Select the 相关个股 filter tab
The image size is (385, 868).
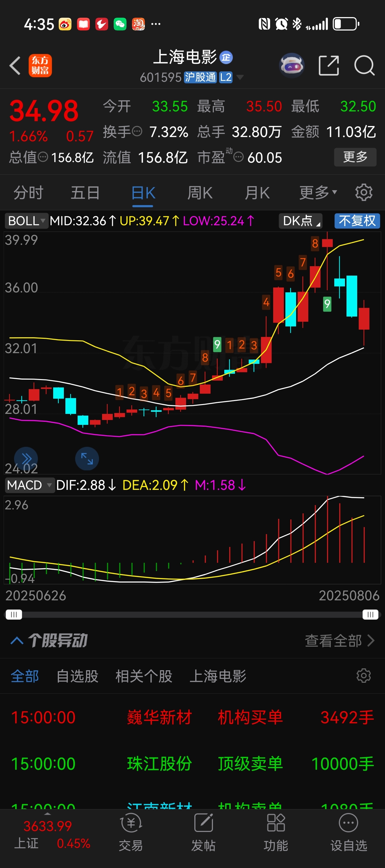point(144,676)
